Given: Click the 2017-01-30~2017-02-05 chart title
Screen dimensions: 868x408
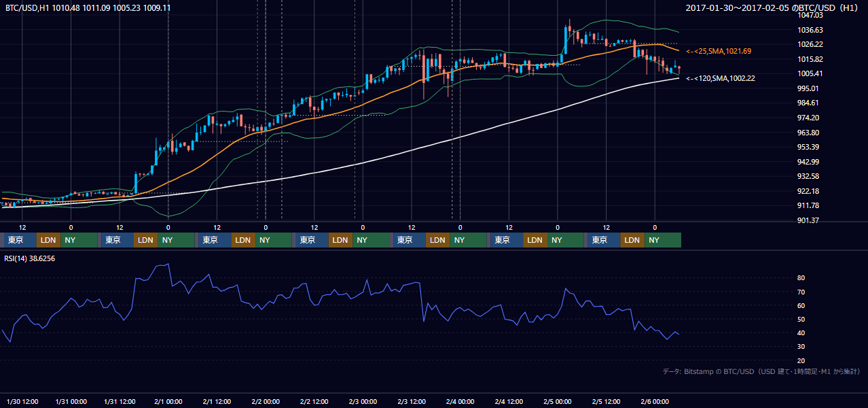Looking at the screenshot, I should tap(773, 7).
